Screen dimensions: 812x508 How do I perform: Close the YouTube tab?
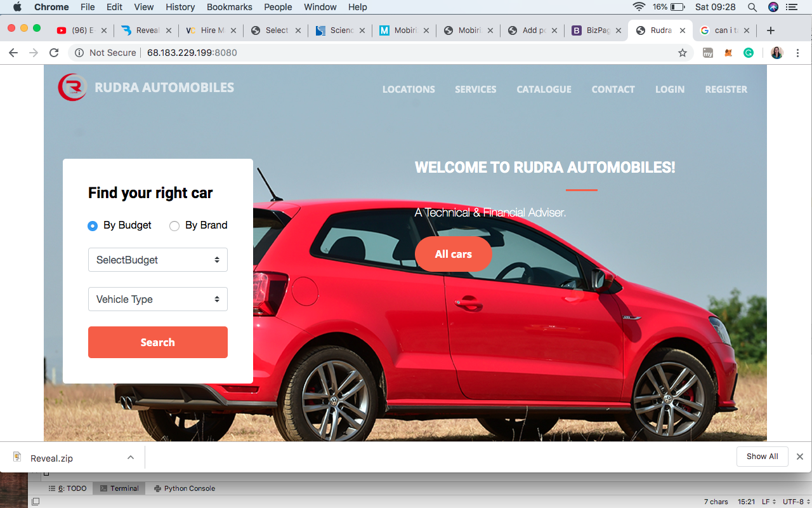pos(104,30)
